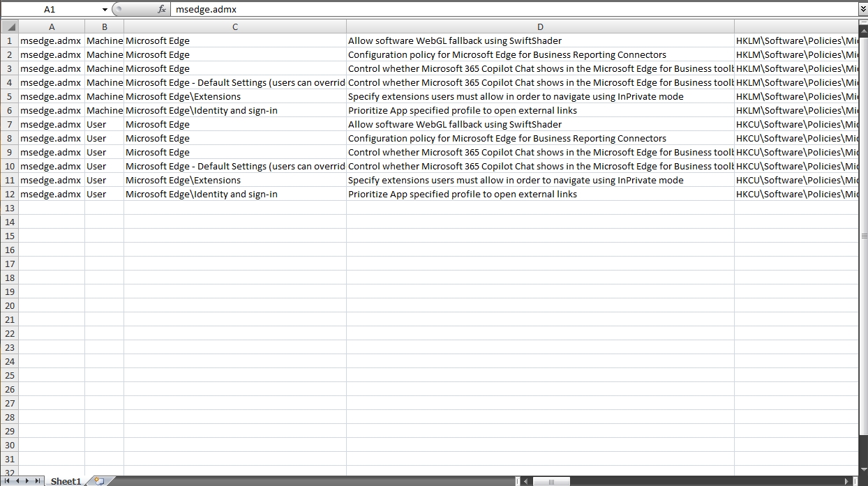
Task: Open the Name Box dropdown arrow
Action: tap(105, 10)
